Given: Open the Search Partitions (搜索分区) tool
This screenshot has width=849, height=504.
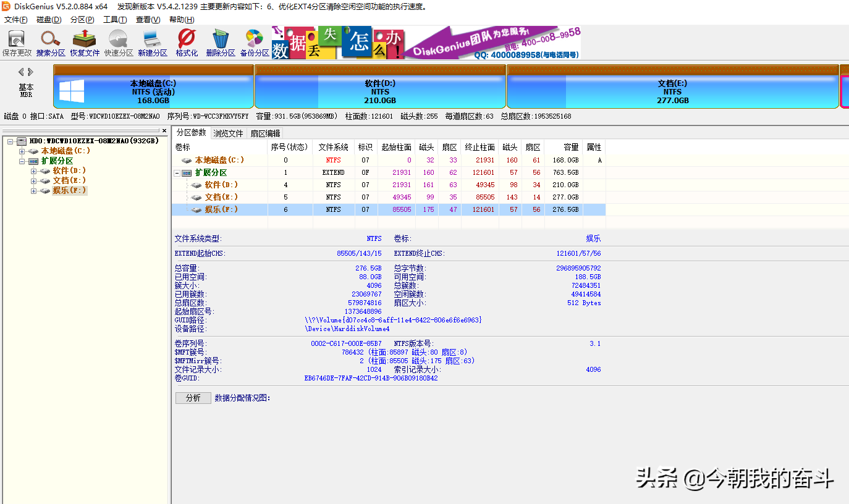Looking at the screenshot, I should coord(51,43).
